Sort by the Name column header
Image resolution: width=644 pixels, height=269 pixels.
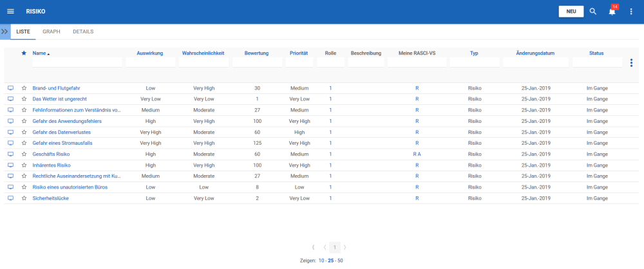tap(39, 53)
